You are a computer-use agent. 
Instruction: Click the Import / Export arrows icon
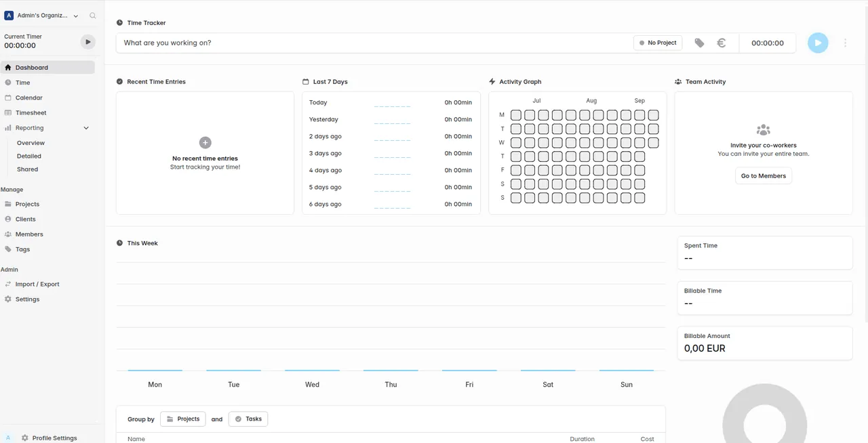click(8, 284)
